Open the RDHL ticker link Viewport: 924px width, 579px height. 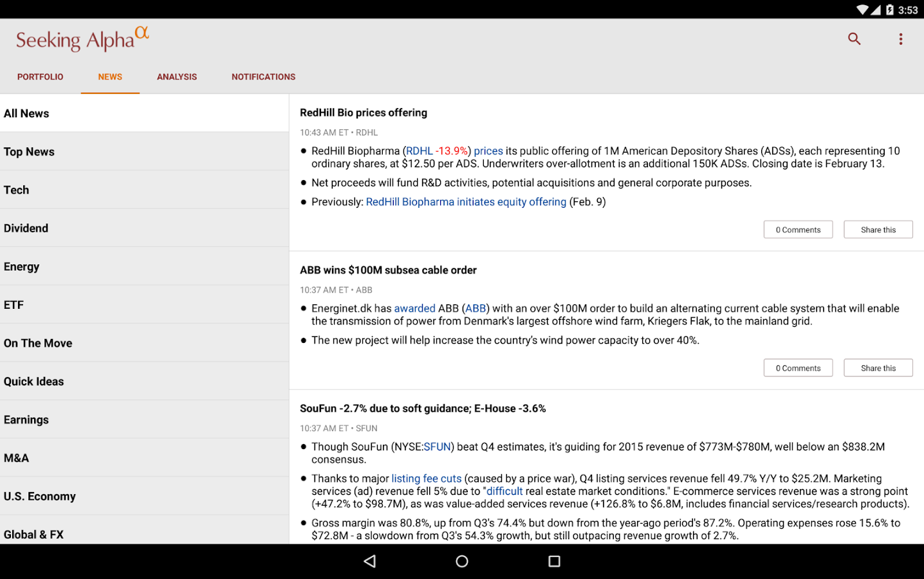click(420, 151)
